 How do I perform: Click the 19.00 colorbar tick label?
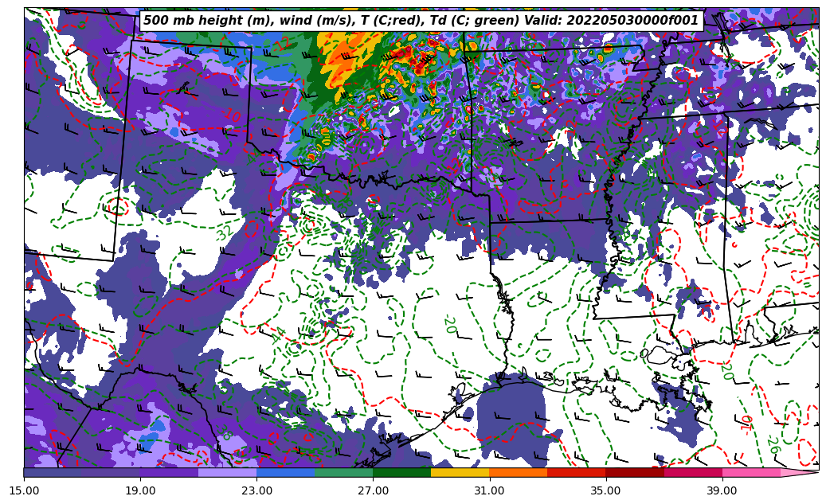coord(140,491)
